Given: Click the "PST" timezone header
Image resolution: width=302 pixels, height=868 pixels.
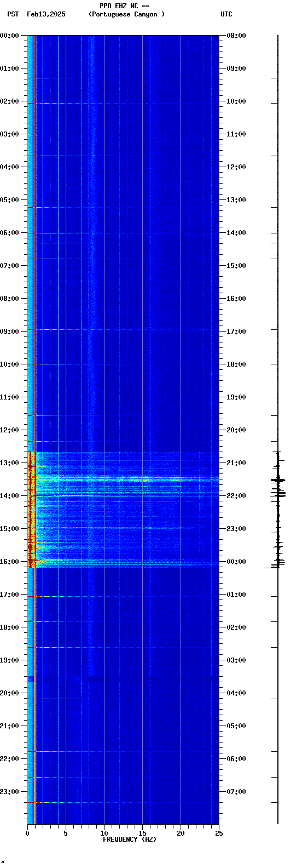Looking at the screenshot, I should 13,14.
